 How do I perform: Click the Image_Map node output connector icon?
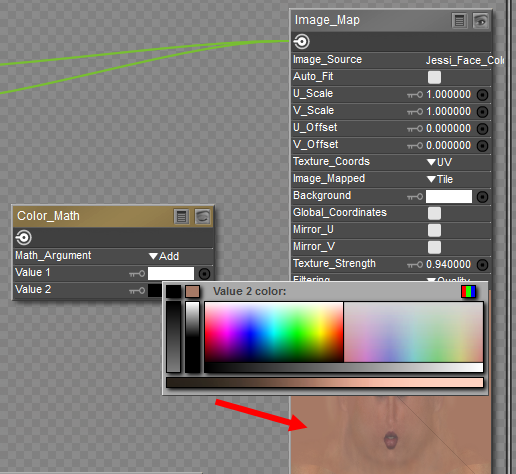tap(301, 42)
